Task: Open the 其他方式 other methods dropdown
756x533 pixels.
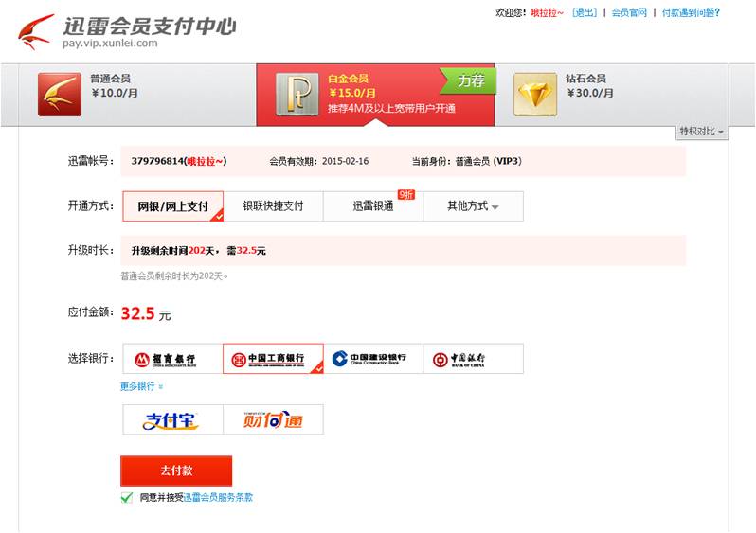Action: [473, 206]
